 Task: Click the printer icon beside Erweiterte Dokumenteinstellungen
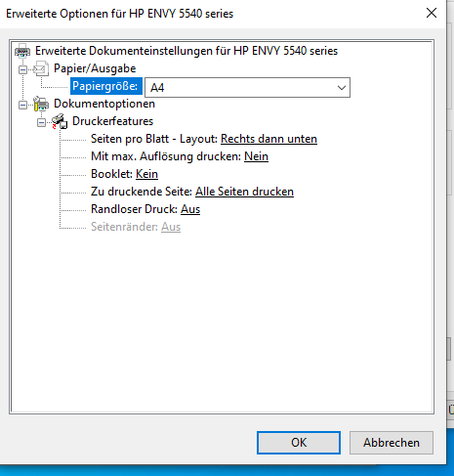(x=22, y=51)
